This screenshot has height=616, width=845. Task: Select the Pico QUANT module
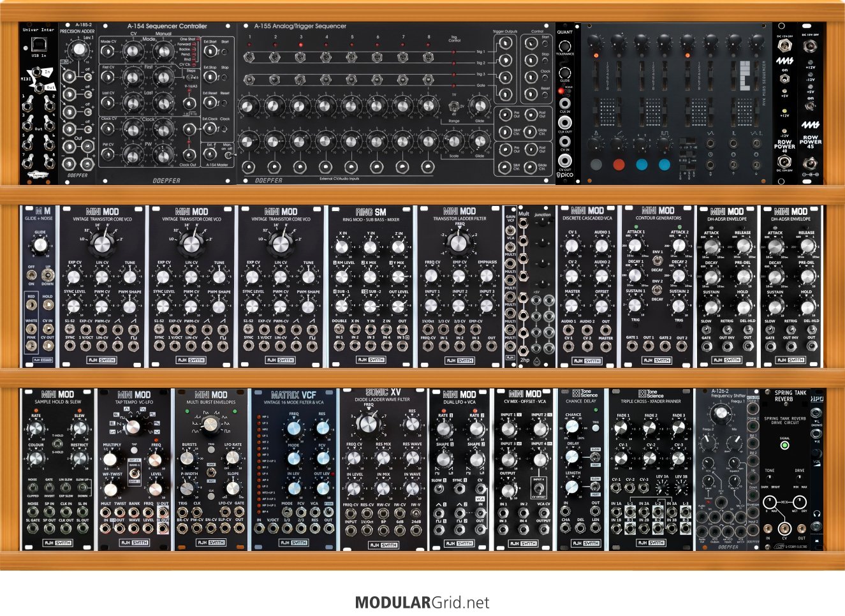(564, 104)
